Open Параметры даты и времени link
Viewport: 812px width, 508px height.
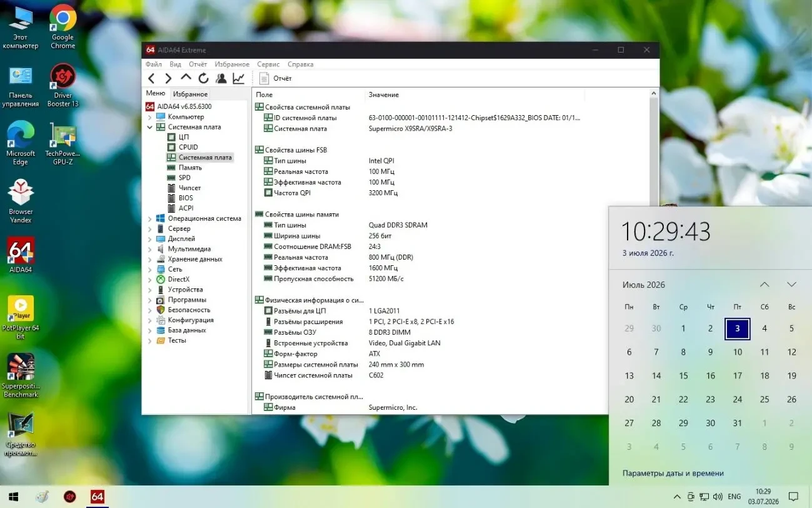[673, 474]
